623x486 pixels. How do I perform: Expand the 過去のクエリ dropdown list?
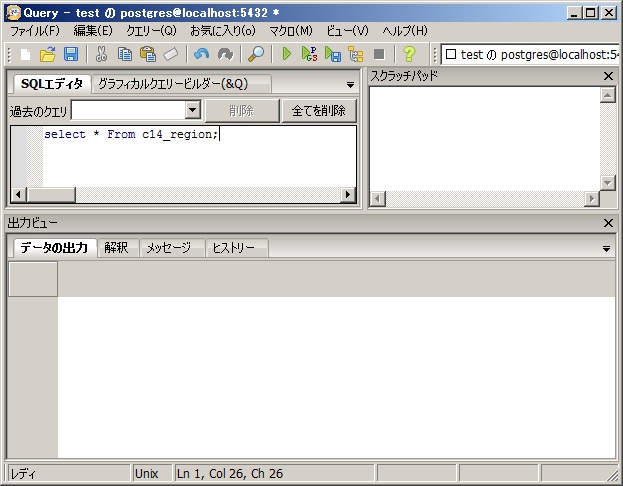click(193, 110)
